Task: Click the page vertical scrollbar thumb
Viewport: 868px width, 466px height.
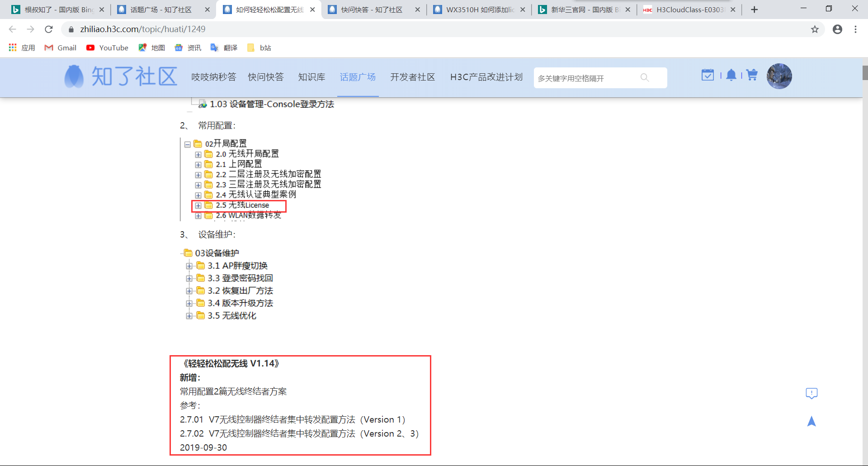Action: pos(865,72)
